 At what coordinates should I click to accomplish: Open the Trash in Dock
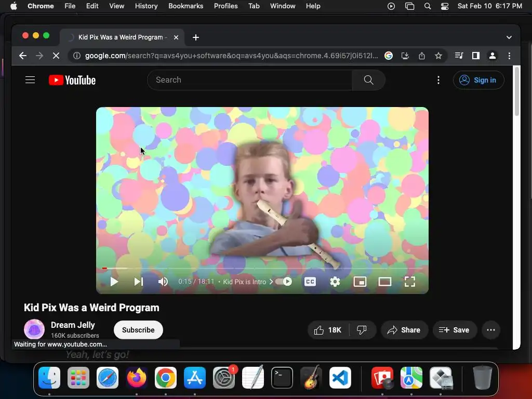pyautogui.click(x=482, y=378)
